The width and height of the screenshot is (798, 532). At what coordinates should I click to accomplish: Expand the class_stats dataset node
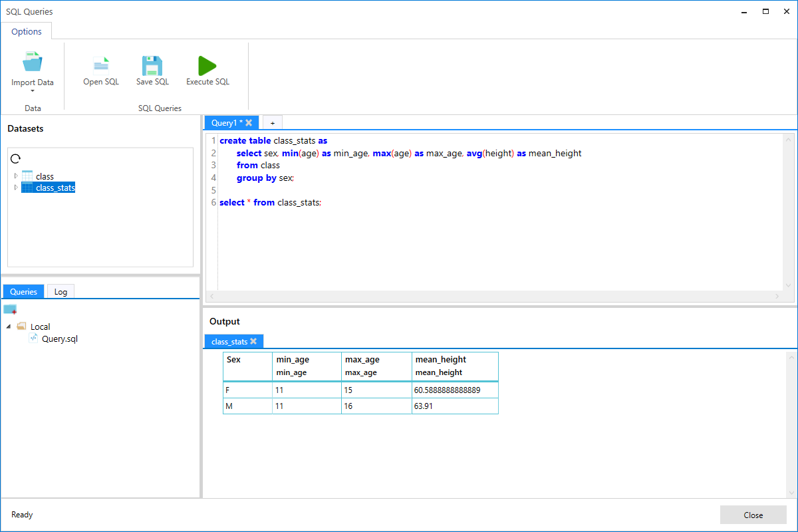(17, 188)
